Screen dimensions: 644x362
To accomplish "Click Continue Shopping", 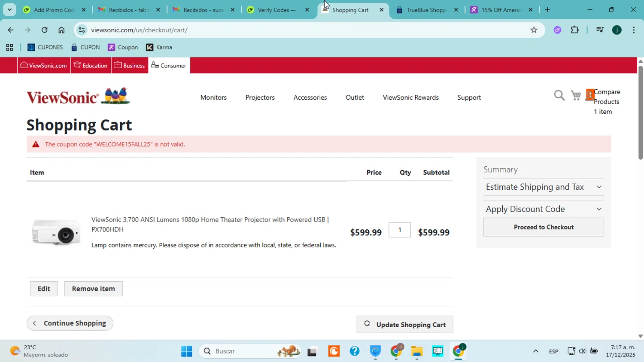I will pos(70,323).
